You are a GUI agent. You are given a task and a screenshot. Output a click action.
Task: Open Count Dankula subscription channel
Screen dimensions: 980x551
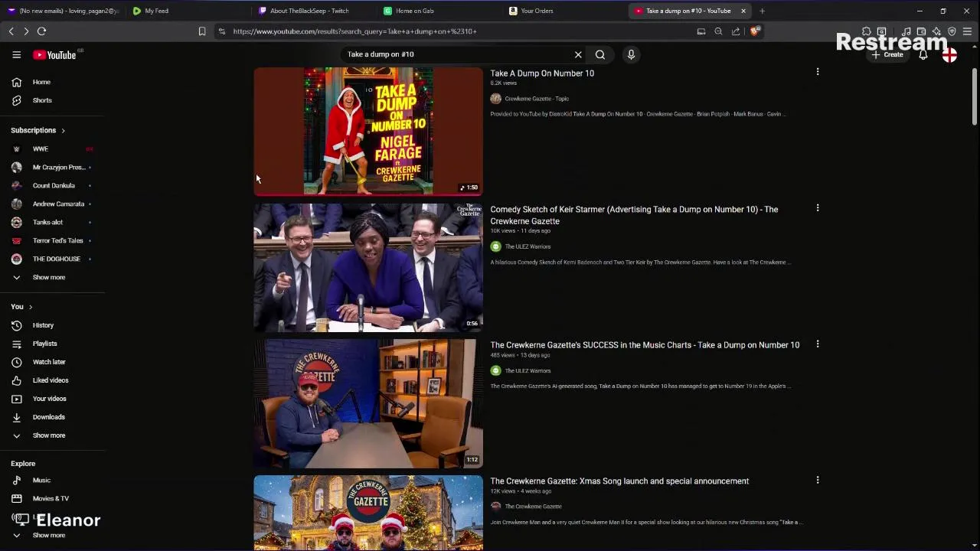point(52,185)
